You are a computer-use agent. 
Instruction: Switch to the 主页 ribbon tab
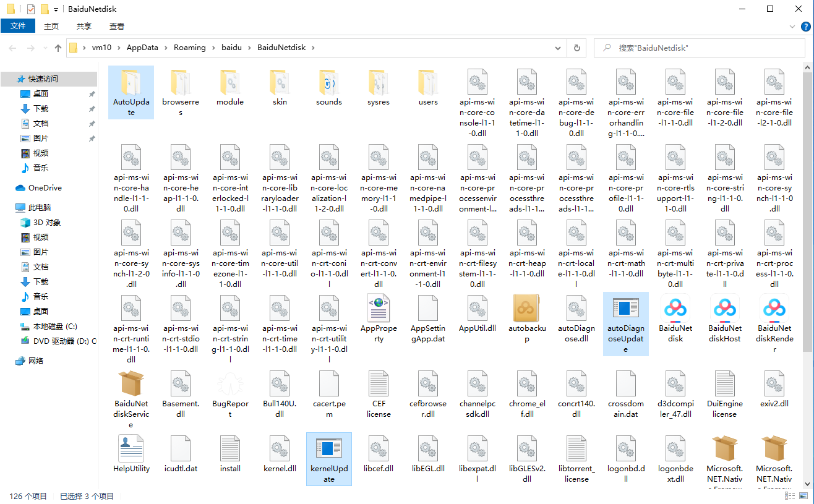pyautogui.click(x=51, y=26)
